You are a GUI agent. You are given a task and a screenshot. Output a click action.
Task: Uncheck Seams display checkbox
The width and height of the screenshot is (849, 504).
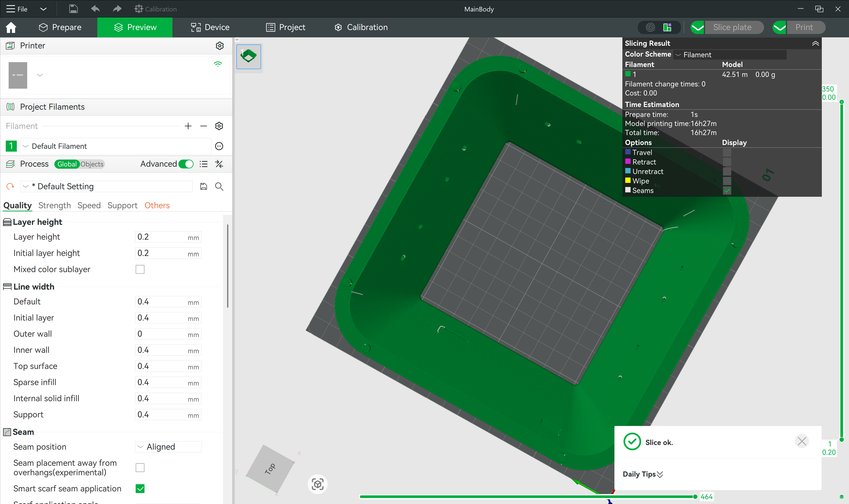pos(727,190)
